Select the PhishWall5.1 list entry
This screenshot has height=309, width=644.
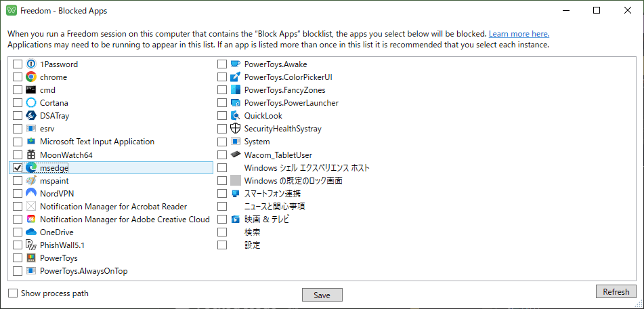[62, 245]
